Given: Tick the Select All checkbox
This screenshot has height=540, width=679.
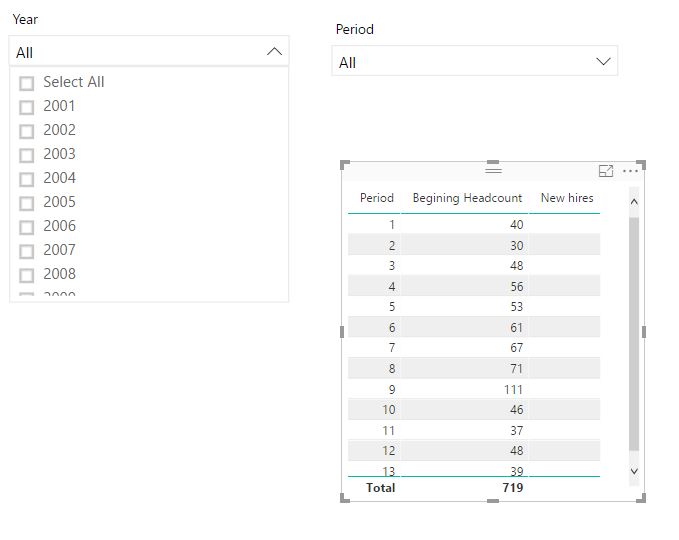Looking at the screenshot, I should click(26, 83).
